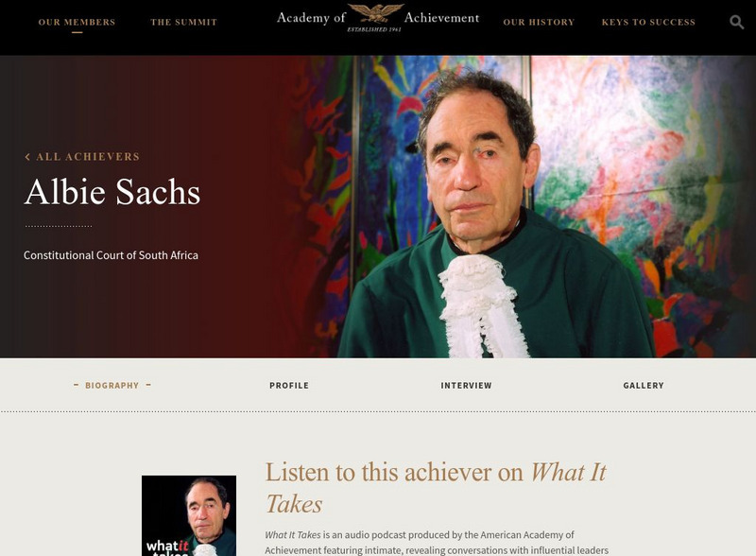Screen dimensions: 756x556
Task: Switch to the Biography tab
Action: click(x=112, y=385)
